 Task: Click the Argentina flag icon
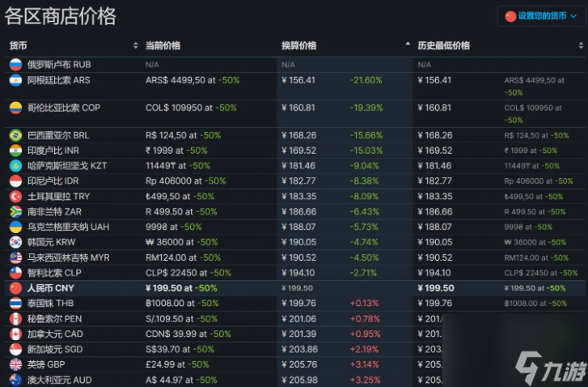click(x=15, y=80)
